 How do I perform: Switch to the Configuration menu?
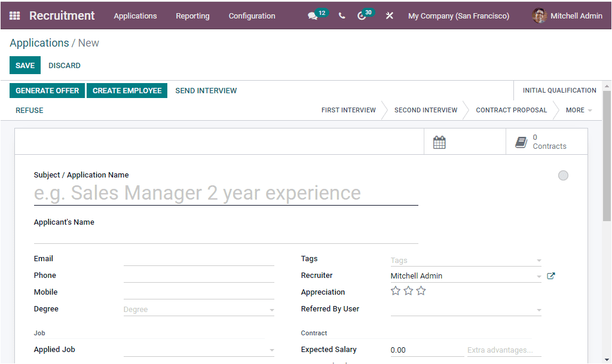pos(252,16)
